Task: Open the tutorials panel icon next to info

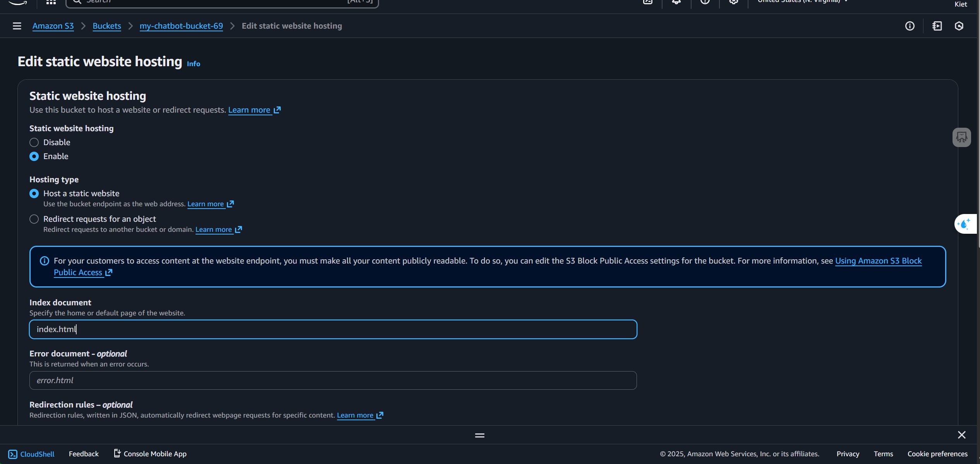Action: click(937, 26)
